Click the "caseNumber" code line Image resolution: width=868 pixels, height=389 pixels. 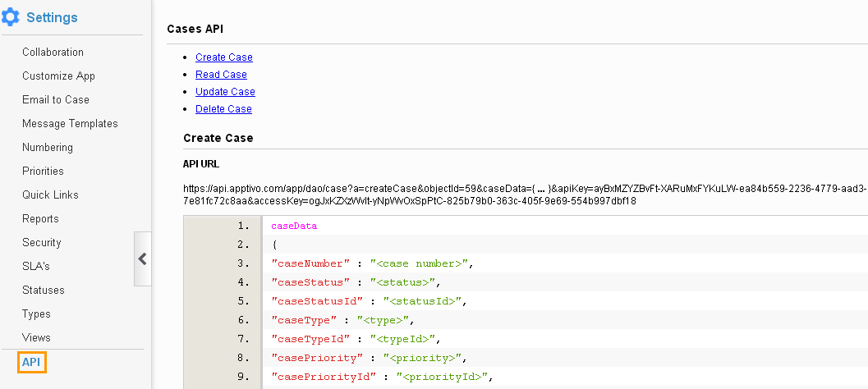tap(373, 263)
